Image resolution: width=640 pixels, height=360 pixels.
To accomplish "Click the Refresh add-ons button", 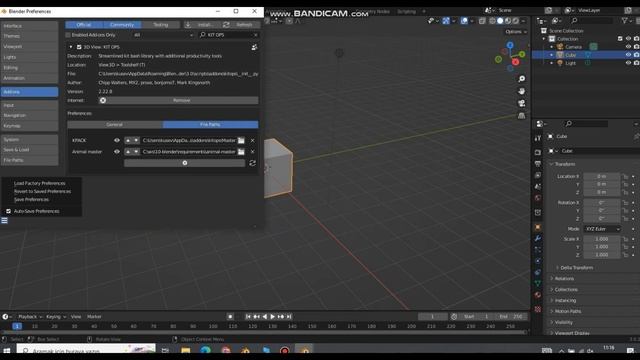I will 240,25.
